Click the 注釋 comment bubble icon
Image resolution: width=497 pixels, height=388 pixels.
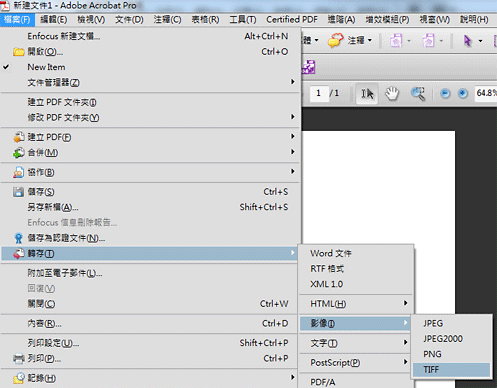(335, 40)
